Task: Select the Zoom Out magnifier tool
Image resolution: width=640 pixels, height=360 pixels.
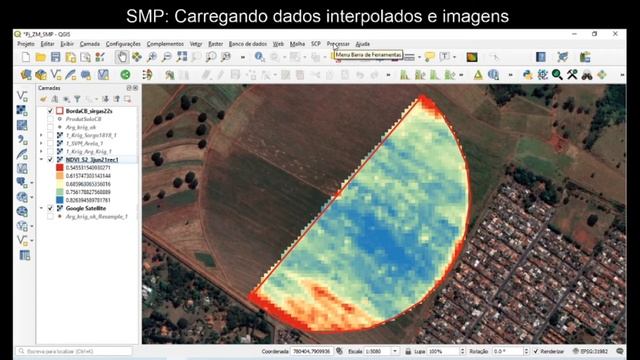Action: pos(167,57)
